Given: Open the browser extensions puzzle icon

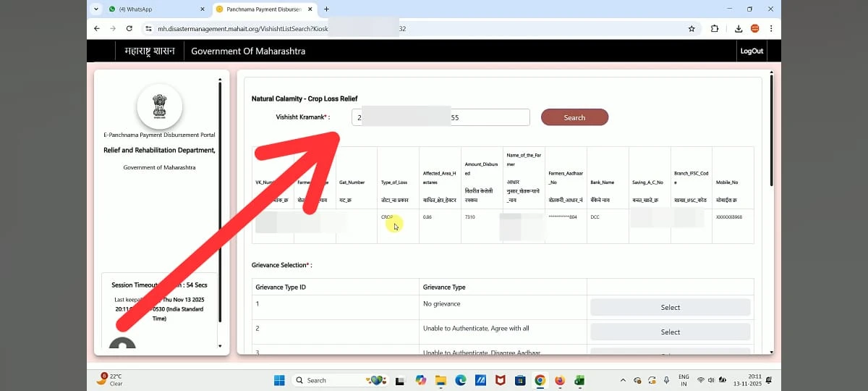Looking at the screenshot, I should point(715,29).
